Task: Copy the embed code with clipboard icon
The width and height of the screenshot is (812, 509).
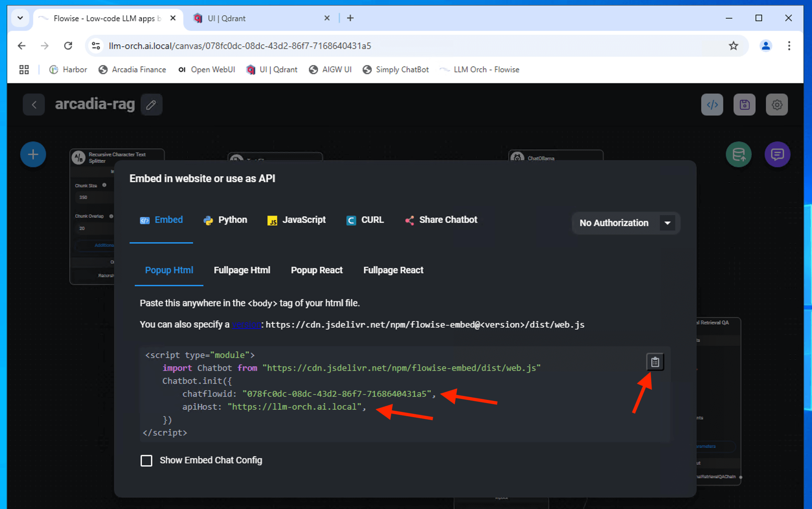Action: 655,362
